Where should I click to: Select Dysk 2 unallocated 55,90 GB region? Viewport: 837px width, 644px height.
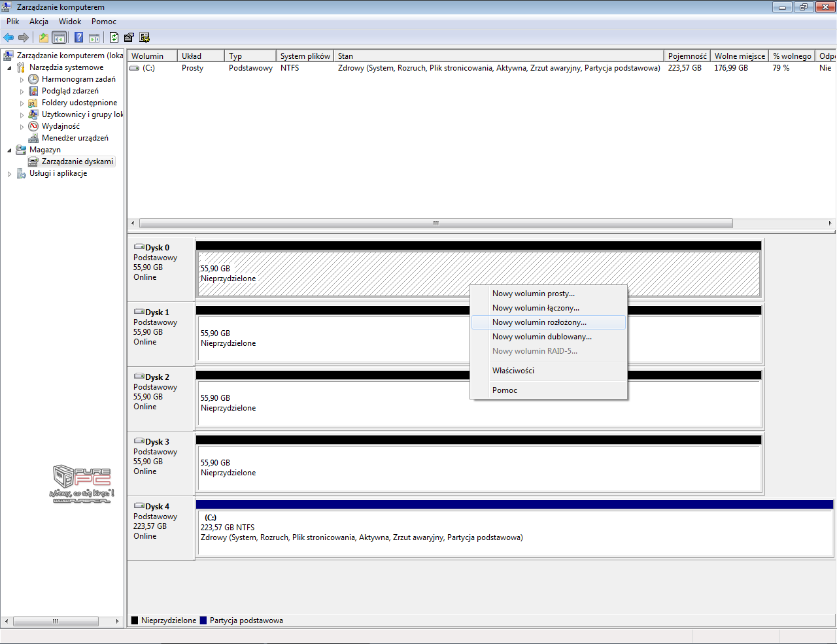tap(479, 403)
